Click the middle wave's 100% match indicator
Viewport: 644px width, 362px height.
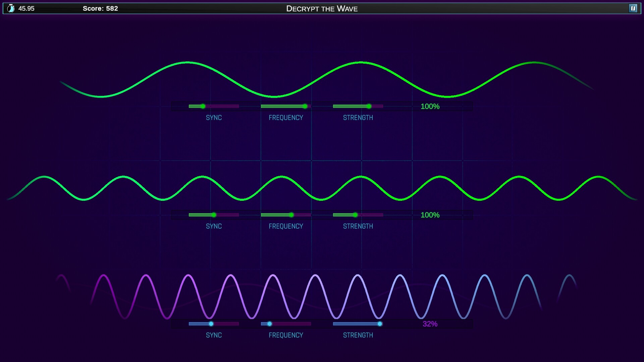tap(430, 215)
